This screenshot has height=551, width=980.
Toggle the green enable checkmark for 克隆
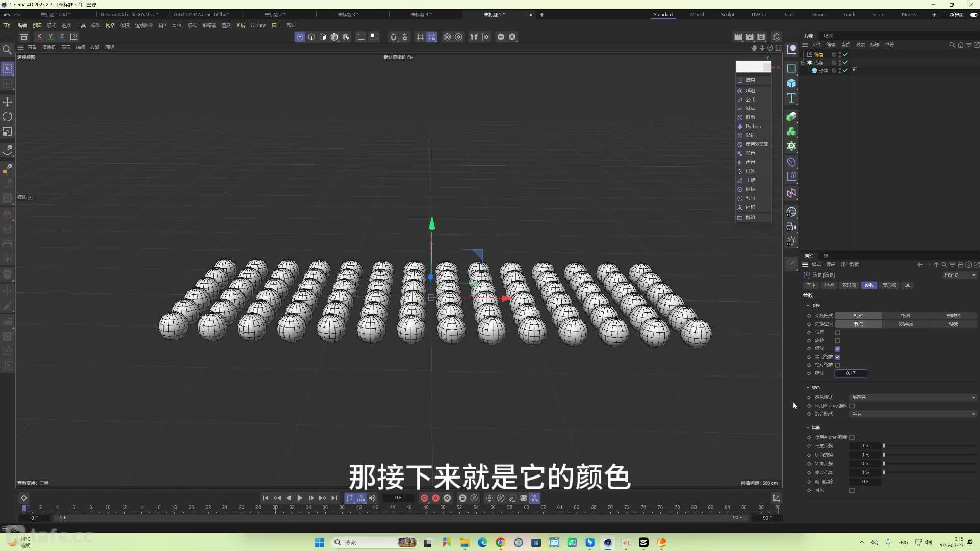point(845,63)
